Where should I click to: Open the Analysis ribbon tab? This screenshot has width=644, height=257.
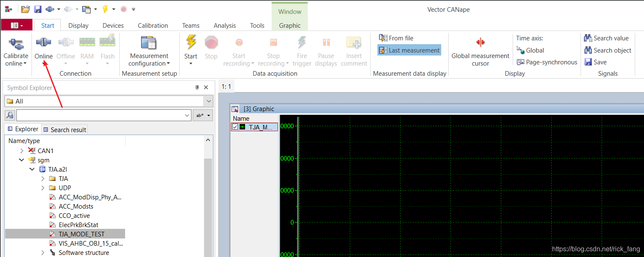(x=225, y=25)
